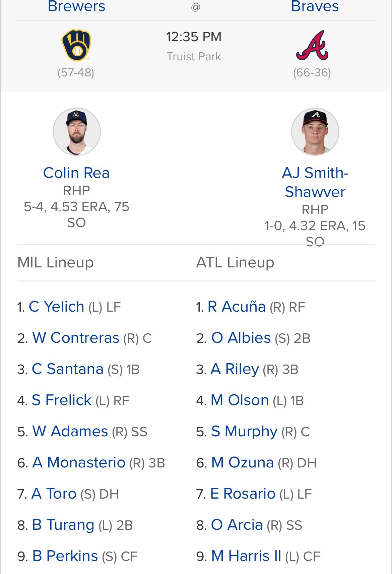Open A Monasterio's player link
Viewport: 392px width, 574px height.
[79, 462]
